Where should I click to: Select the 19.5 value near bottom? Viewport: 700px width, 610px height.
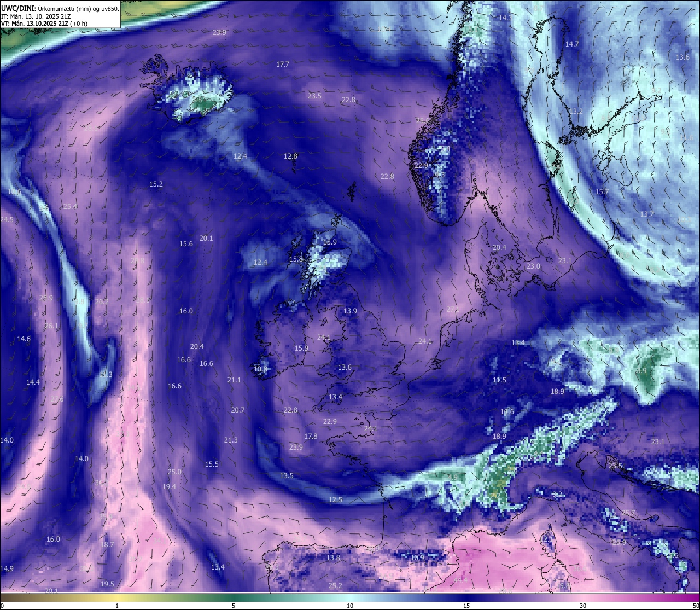(x=107, y=584)
